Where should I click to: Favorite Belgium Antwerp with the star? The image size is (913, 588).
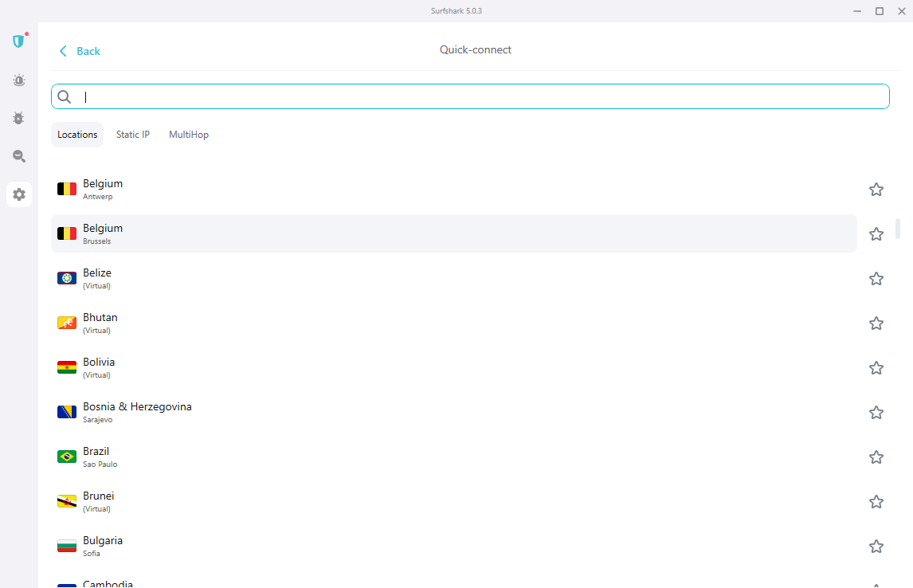[876, 189]
